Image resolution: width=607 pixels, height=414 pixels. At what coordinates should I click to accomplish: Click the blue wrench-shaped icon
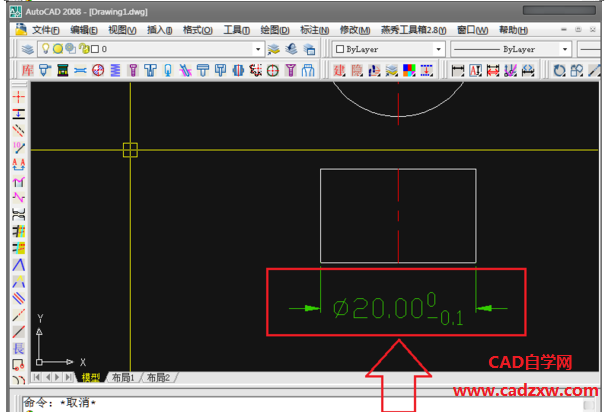(x=80, y=70)
